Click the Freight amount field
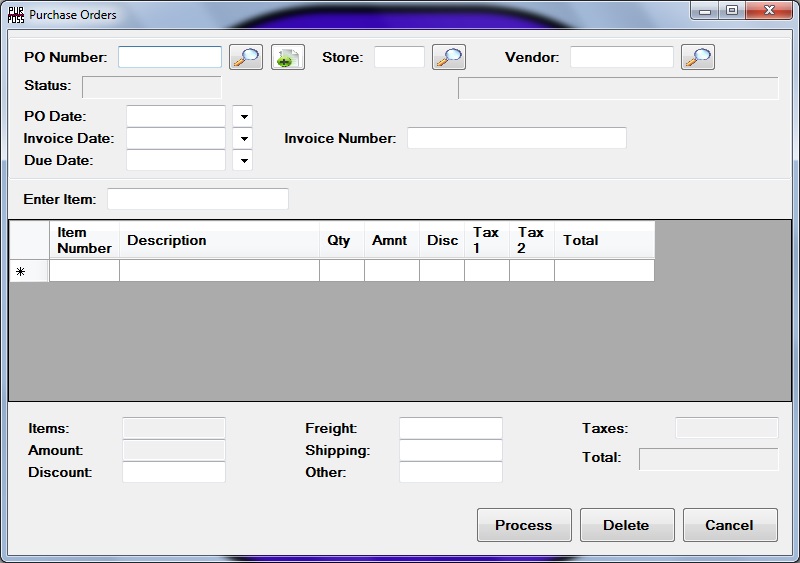 [x=450, y=428]
